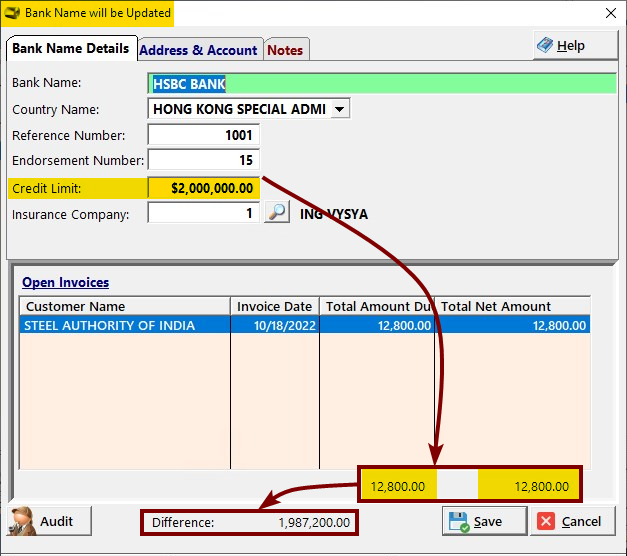The image size is (627, 556).
Task: Click the 12,800.00 Total Amount Due cell
Action: tap(377, 325)
